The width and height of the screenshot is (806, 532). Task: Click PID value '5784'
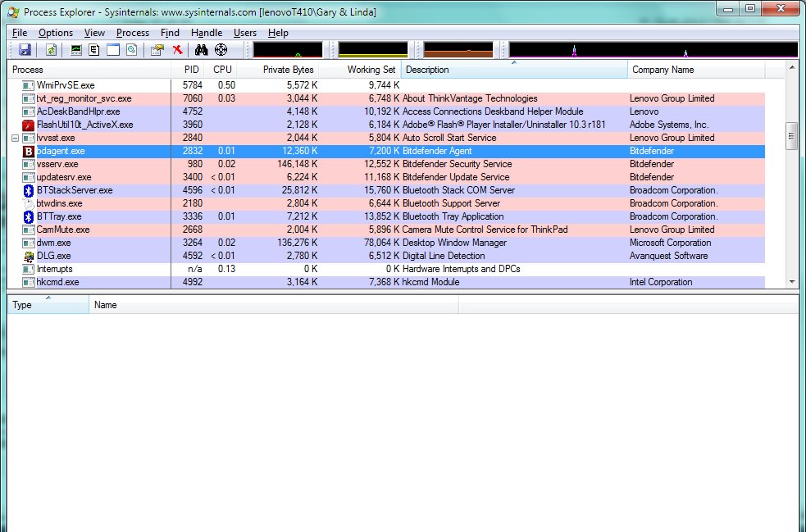coord(193,85)
